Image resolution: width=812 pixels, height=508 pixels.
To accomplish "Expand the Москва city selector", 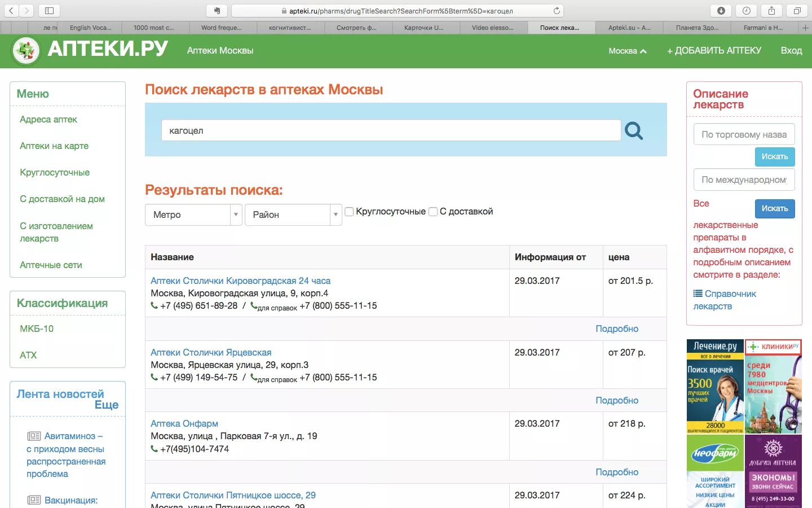I will [628, 51].
